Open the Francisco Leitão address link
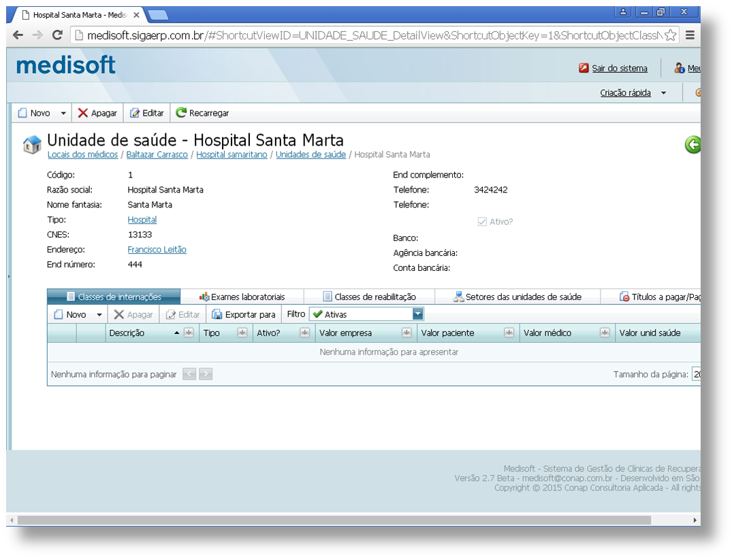This screenshot has width=734, height=560. [x=157, y=249]
